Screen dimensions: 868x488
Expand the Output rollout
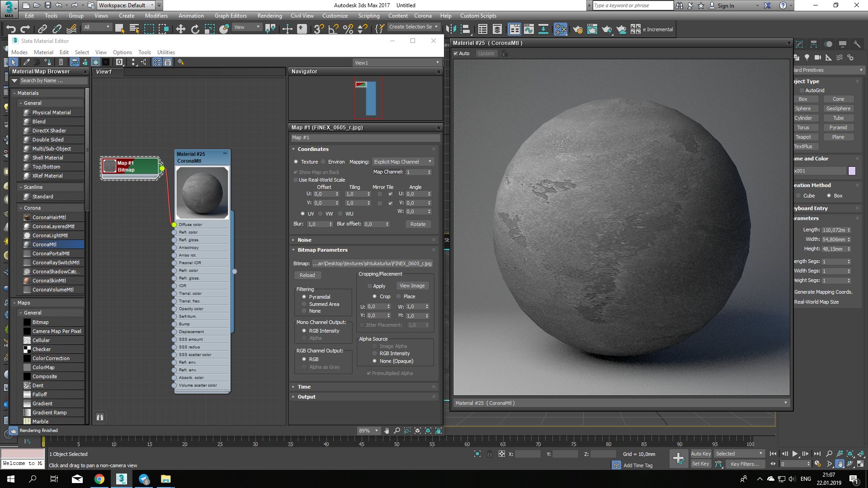(x=306, y=397)
